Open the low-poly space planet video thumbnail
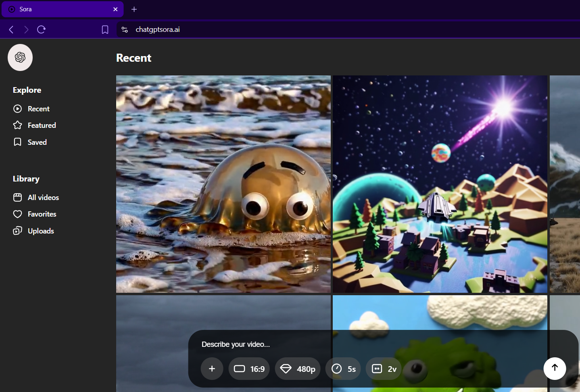This screenshot has width=580, height=392. [x=440, y=184]
